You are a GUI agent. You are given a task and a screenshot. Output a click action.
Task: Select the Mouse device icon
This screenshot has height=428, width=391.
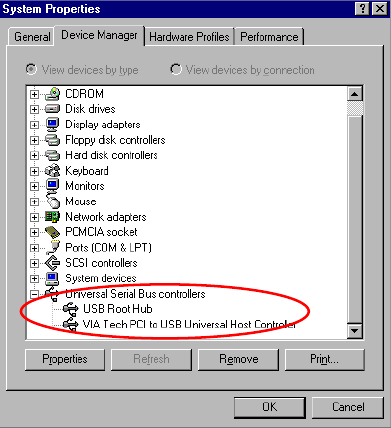tap(52, 200)
